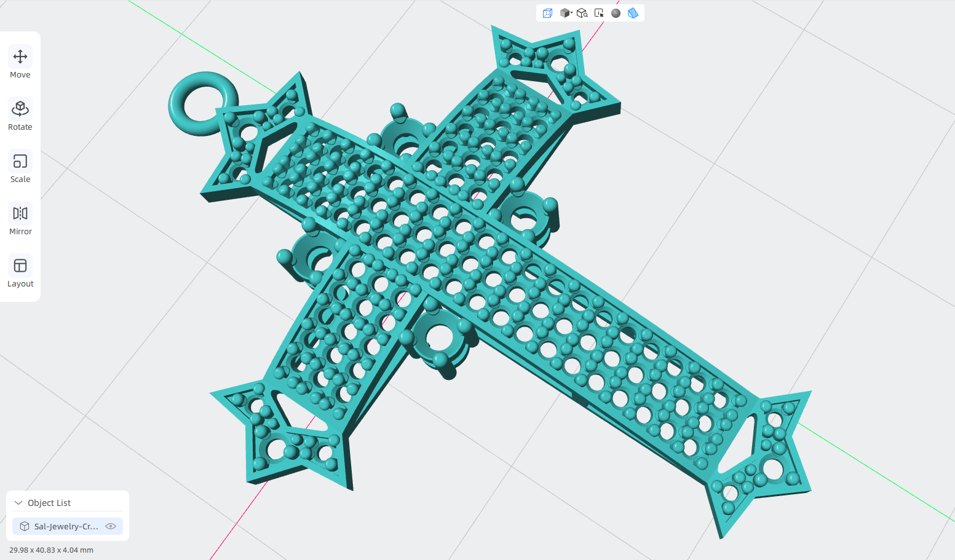Click the info selection cursor icon

coord(599,13)
